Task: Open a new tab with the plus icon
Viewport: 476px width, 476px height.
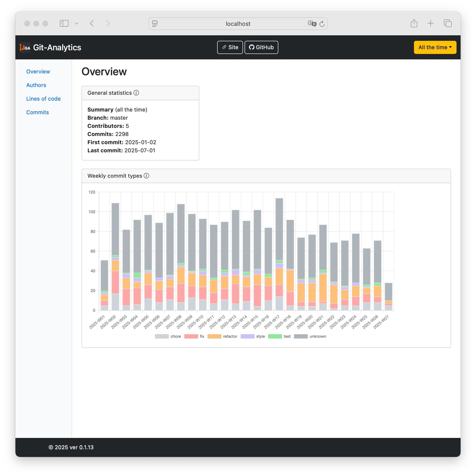Action: point(430,23)
